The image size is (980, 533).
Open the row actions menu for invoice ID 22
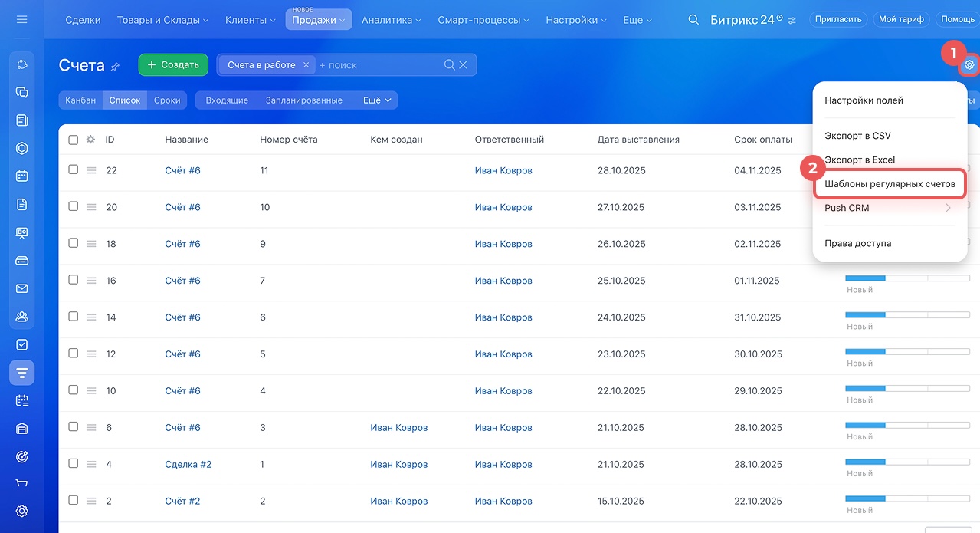[x=91, y=170]
